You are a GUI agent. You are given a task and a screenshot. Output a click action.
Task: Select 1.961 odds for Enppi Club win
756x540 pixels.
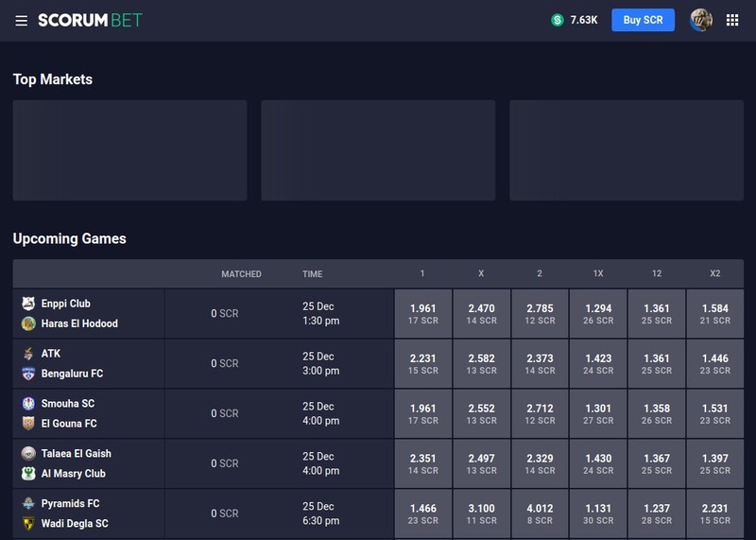(x=422, y=314)
